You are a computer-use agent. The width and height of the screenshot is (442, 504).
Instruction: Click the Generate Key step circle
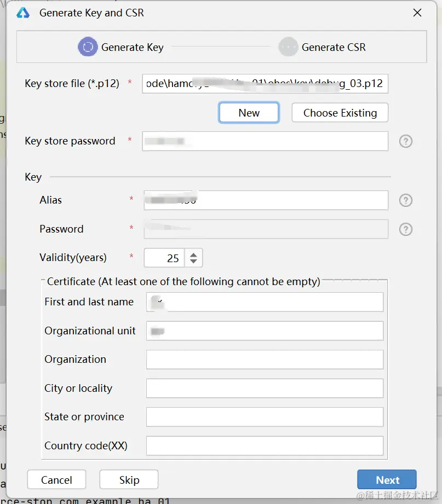point(88,47)
